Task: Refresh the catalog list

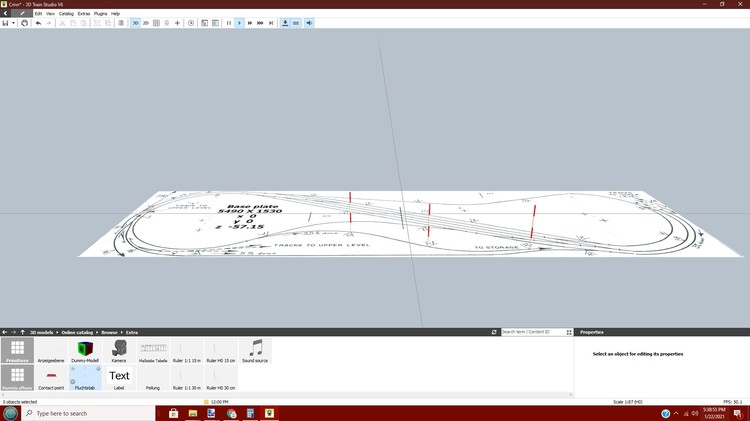Action: pyautogui.click(x=494, y=332)
